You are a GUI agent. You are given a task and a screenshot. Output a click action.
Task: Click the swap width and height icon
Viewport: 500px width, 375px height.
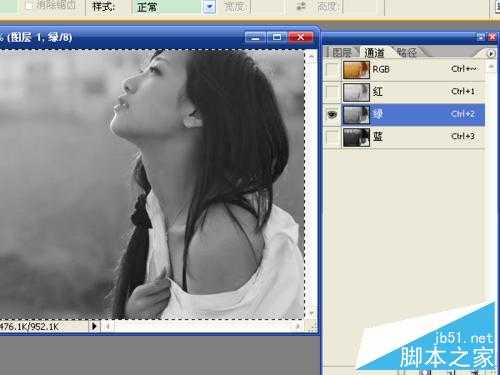[x=301, y=6]
